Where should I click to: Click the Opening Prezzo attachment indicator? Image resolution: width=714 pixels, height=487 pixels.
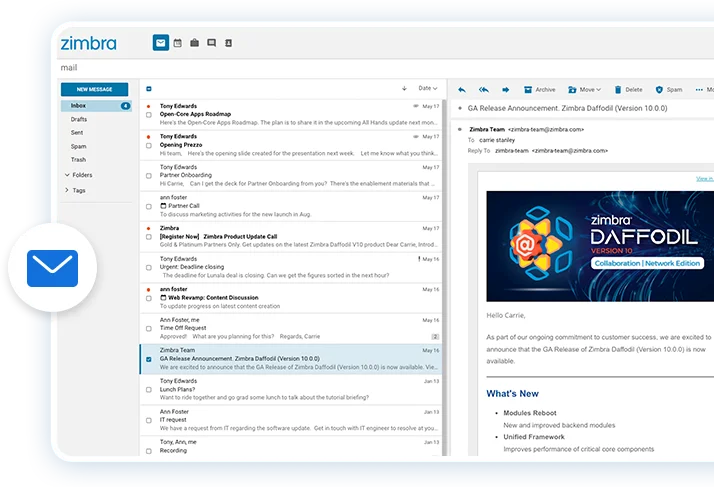tap(415, 137)
